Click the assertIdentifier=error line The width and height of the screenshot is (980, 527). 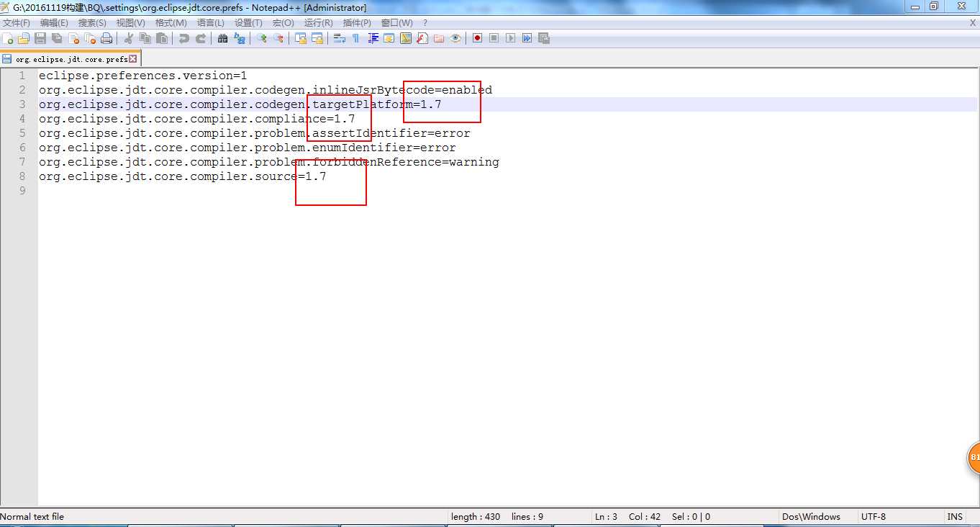pos(255,133)
